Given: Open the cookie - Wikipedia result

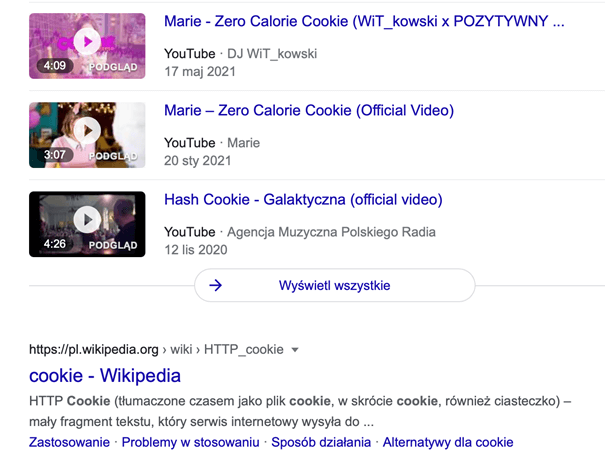Looking at the screenshot, I should [x=105, y=376].
